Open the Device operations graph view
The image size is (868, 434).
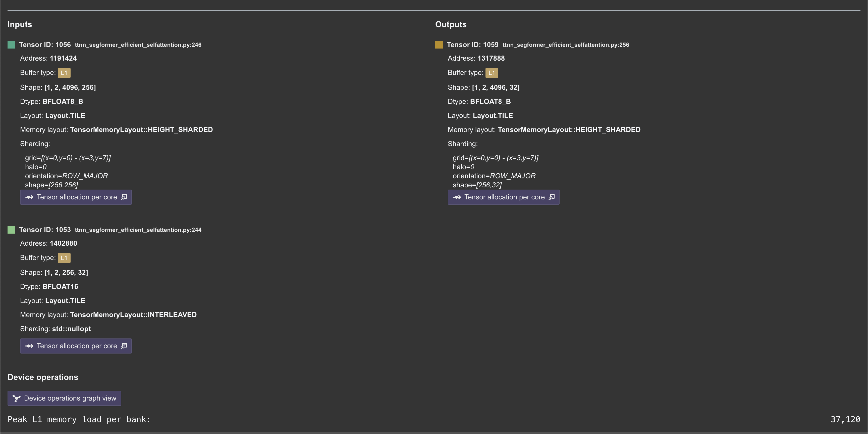point(64,398)
